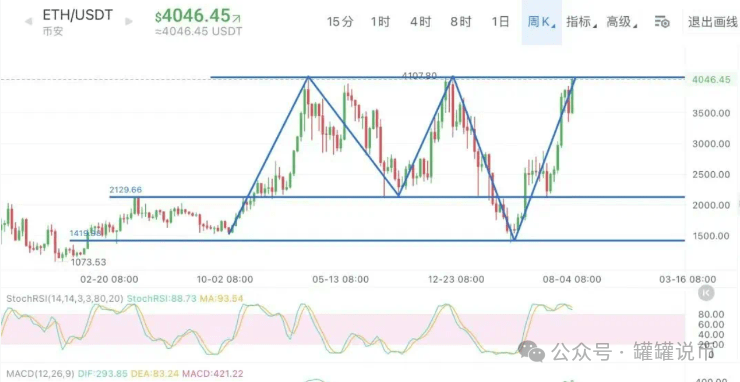Click the 12-23 08:00 date label
The height and width of the screenshot is (382, 740).
point(456,280)
